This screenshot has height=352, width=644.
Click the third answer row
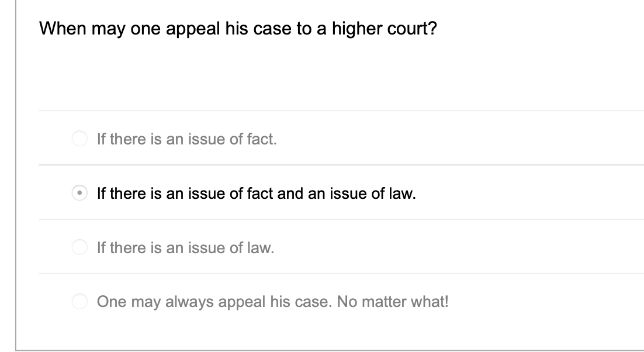click(x=292, y=248)
